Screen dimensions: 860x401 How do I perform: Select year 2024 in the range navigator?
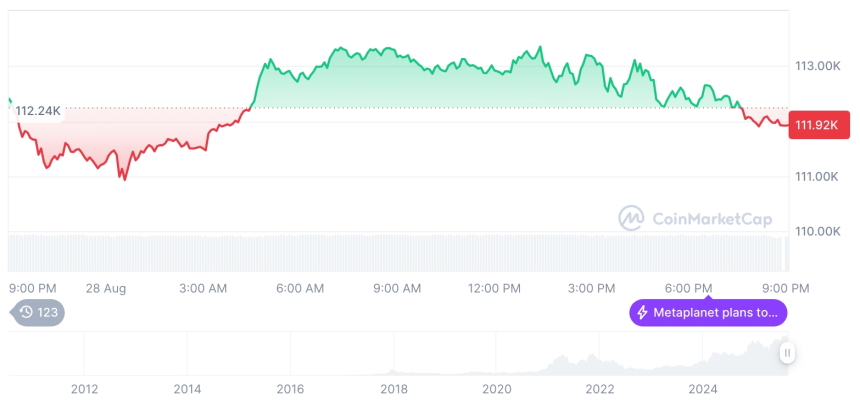coord(703,388)
